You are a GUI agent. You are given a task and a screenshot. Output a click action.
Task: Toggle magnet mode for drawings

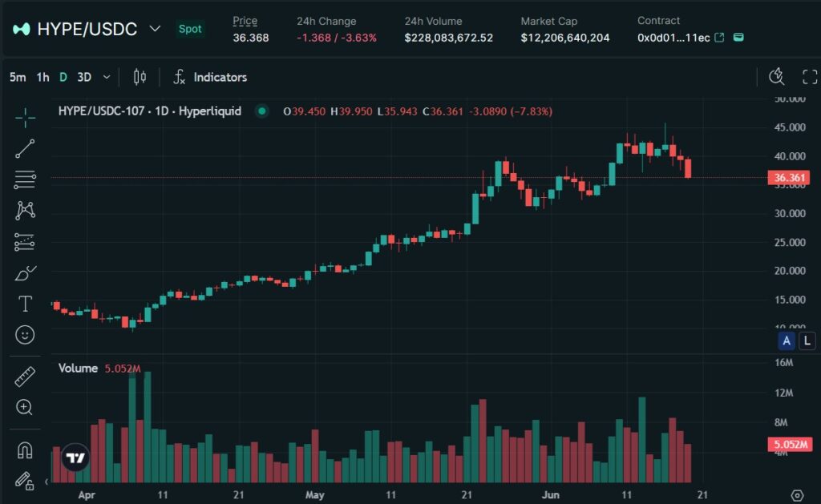pos(25,450)
